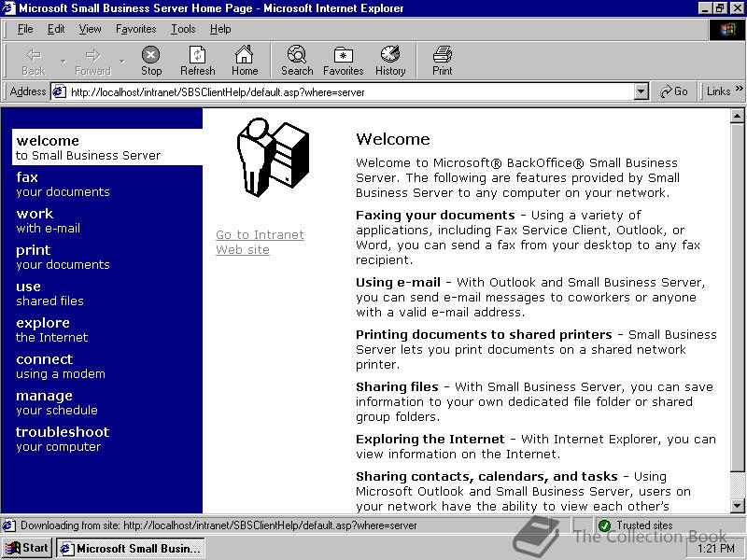
Task: Open the Back button history dropdown arrow
Action: pyautogui.click(x=63, y=62)
